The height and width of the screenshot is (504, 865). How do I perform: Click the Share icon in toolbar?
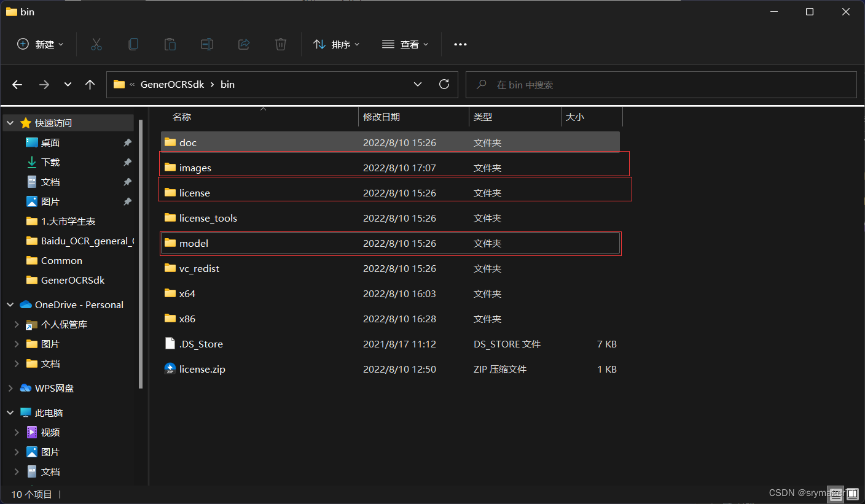(x=244, y=44)
